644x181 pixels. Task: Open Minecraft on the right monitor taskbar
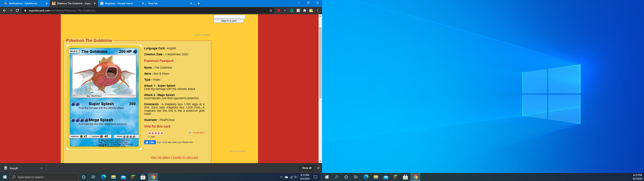pos(395,177)
